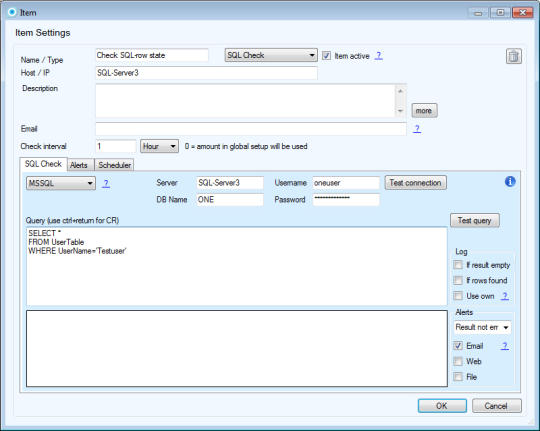Click the Check interval value field

(x=116, y=146)
